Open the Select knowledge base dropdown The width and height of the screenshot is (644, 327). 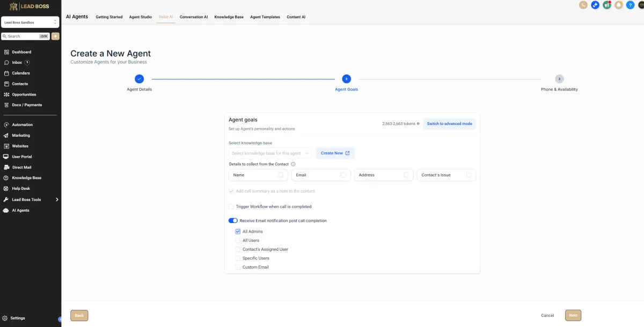pos(270,153)
